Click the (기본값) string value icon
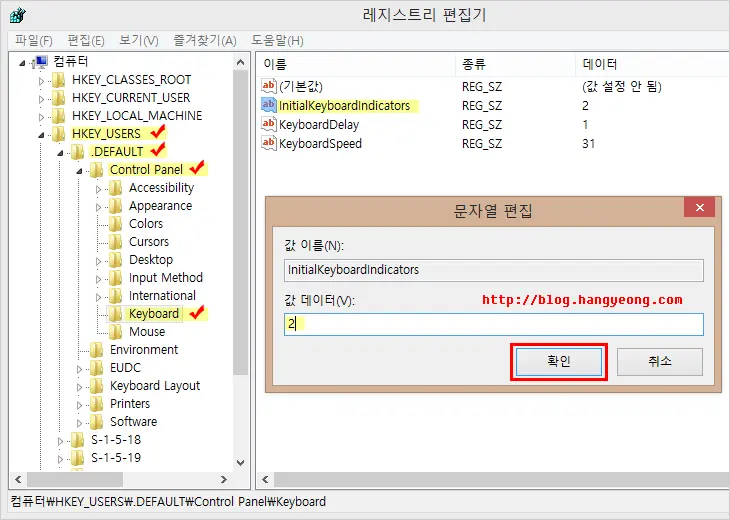 pyautogui.click(x=269, y=86)
